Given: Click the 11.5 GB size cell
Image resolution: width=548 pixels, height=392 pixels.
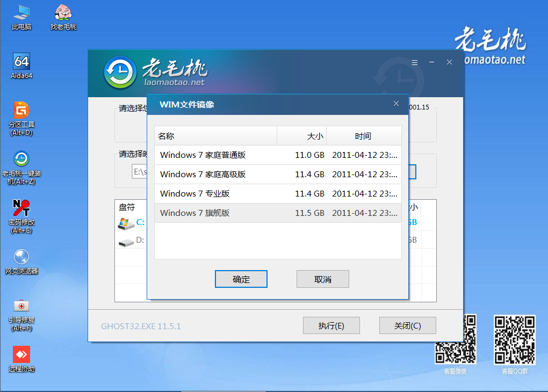Looking at the screenshot, I should (x=309, y=213).
